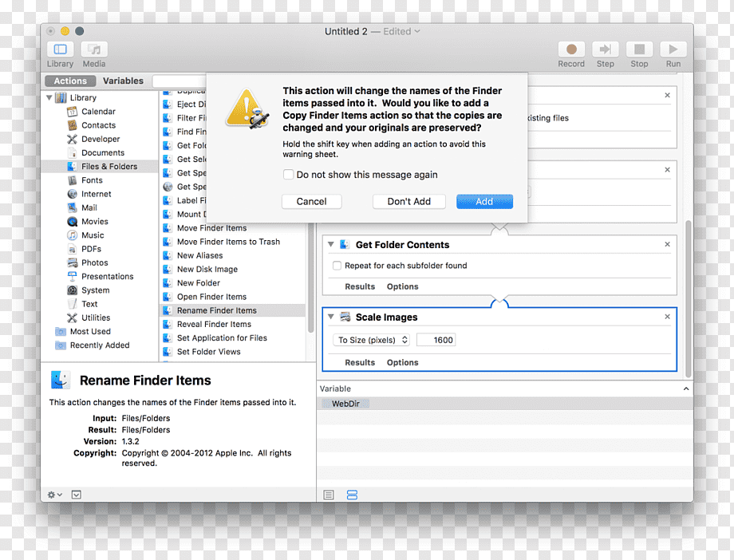This screenshot has width=734, height=560.
Task: Select the Calendar library category
Action: (98, 112)
